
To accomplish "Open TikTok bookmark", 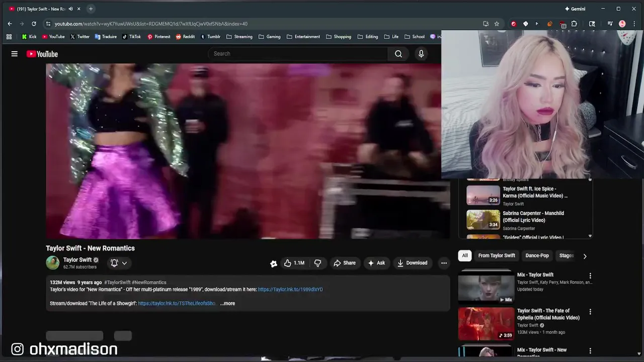I will 132,37.
